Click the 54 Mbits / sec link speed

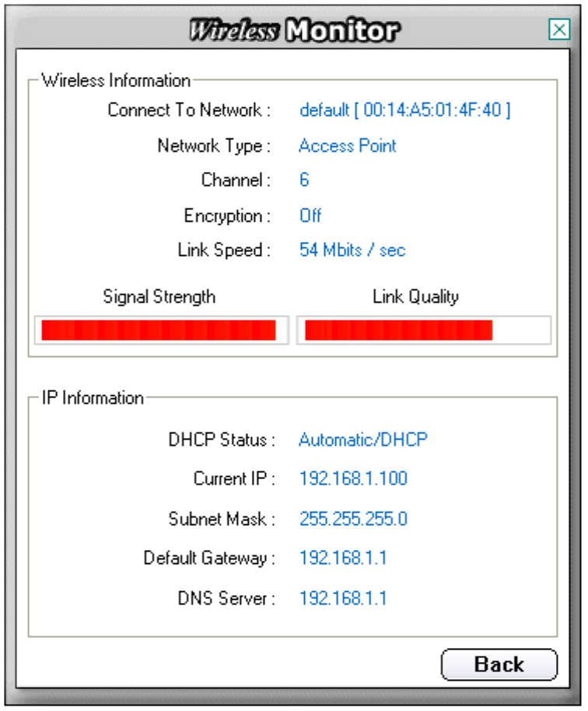coord(352,250)
